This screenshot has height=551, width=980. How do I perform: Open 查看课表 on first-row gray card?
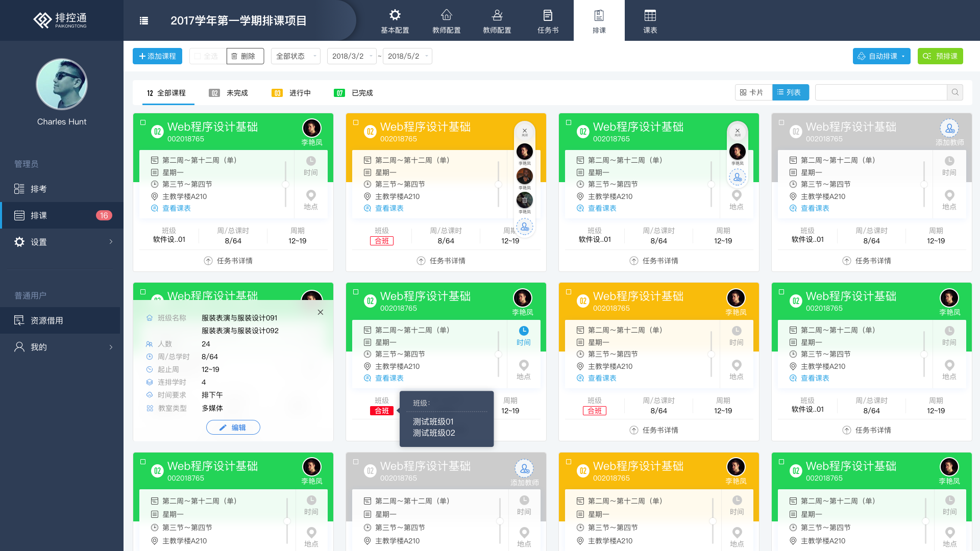coord(810,208)
